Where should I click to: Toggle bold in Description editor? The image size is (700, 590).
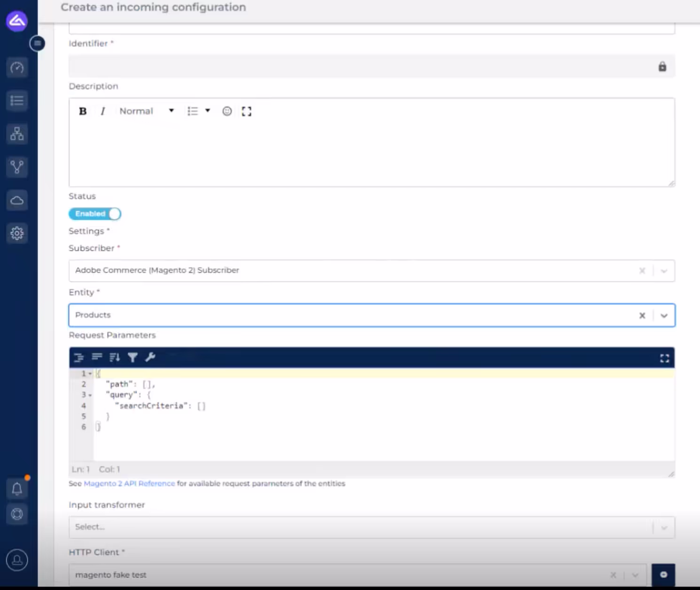pyautogui.click(x=83, y=111)
